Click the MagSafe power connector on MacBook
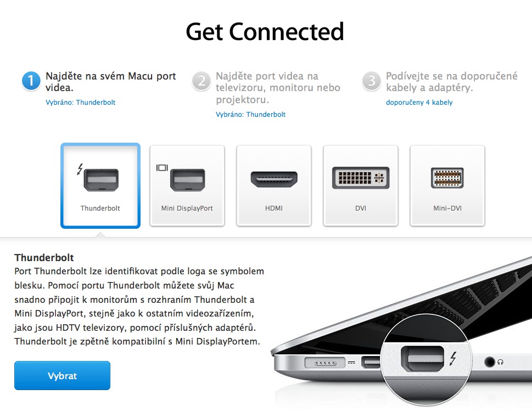 [x=325, y=363]
